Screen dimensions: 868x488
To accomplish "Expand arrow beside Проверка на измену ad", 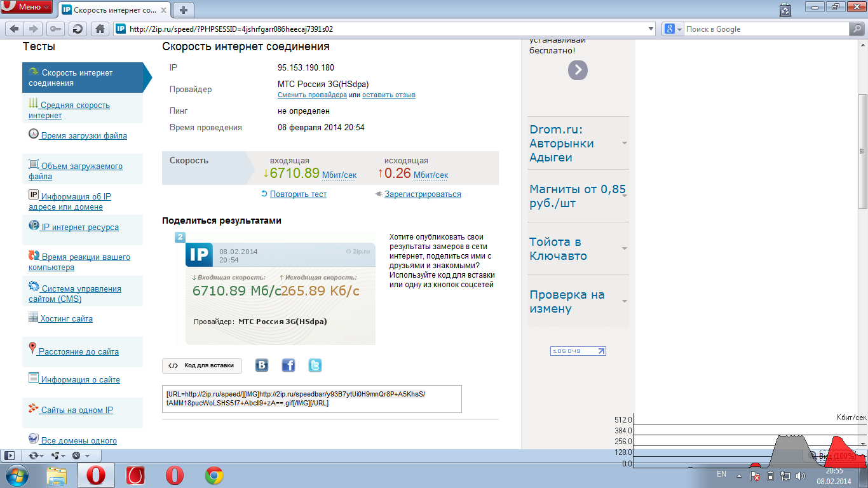I will click(625, 302).
